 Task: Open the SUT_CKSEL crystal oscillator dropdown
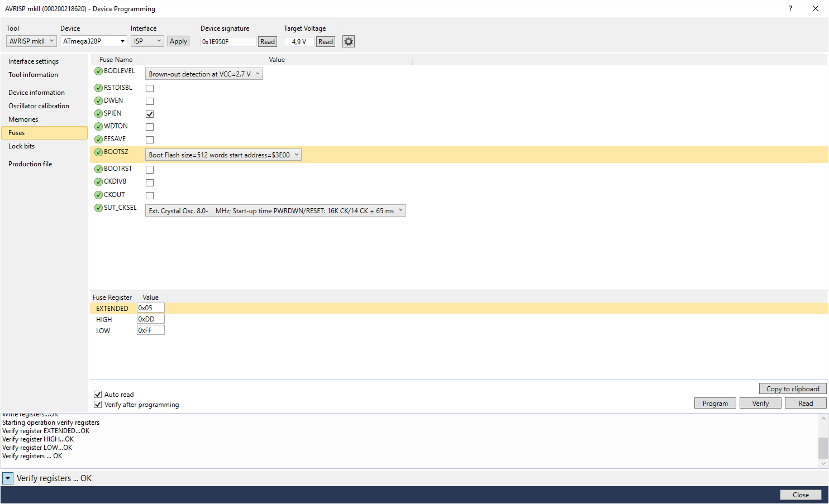(275, 210)
